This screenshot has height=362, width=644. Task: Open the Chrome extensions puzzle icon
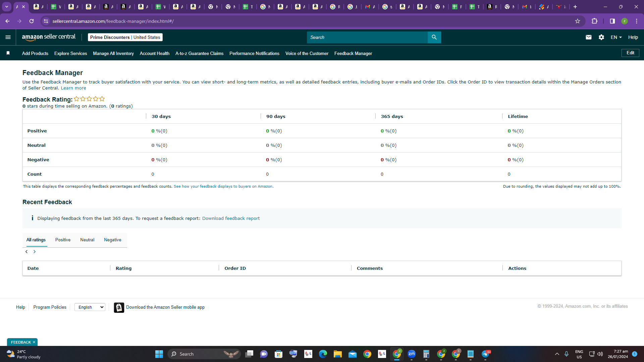tap(594, 21)
